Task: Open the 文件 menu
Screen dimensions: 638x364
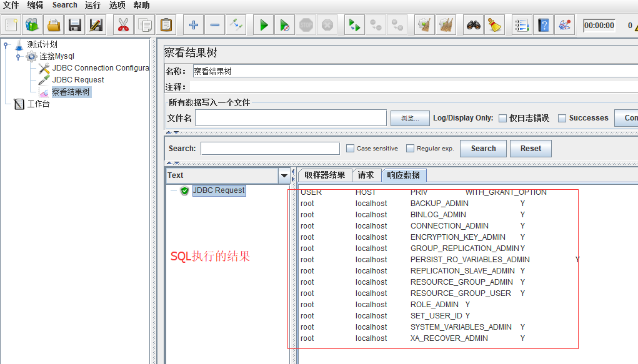Action: tap(11, 5)
